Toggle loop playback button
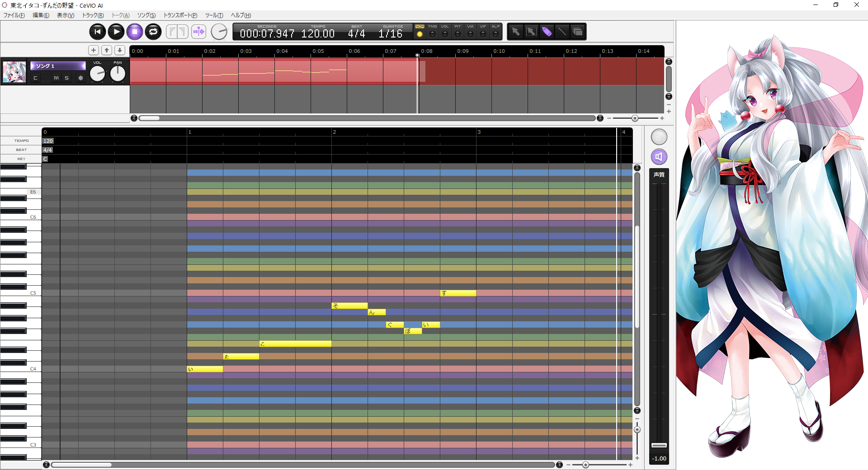 (153, 32)
